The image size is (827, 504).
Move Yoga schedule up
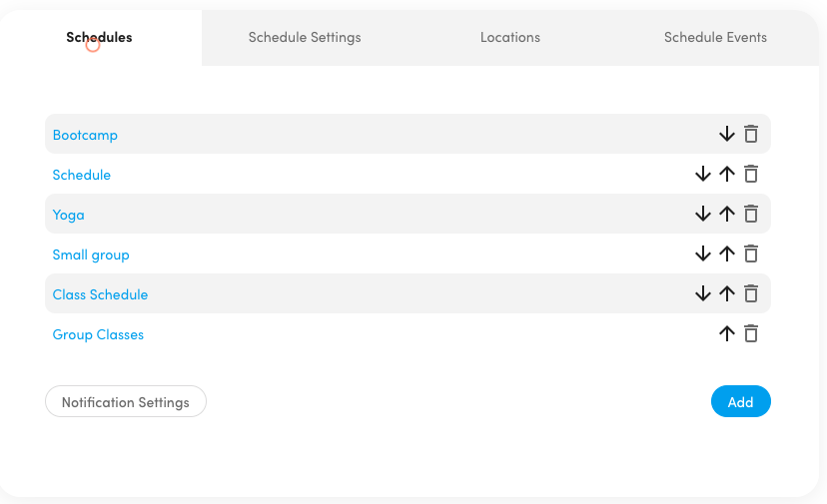coord(727,214)
